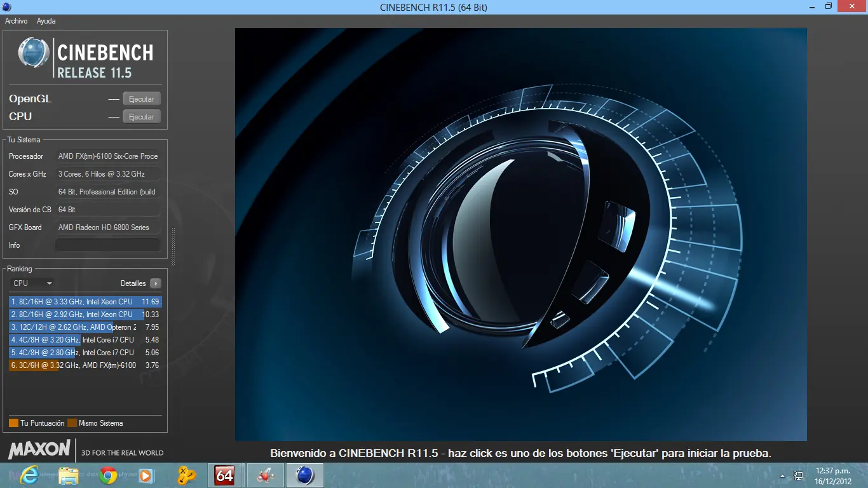Open the Archivo menu
Viewport: 868px width, 488px height.
pyautogui.click(x=16, y=21)
